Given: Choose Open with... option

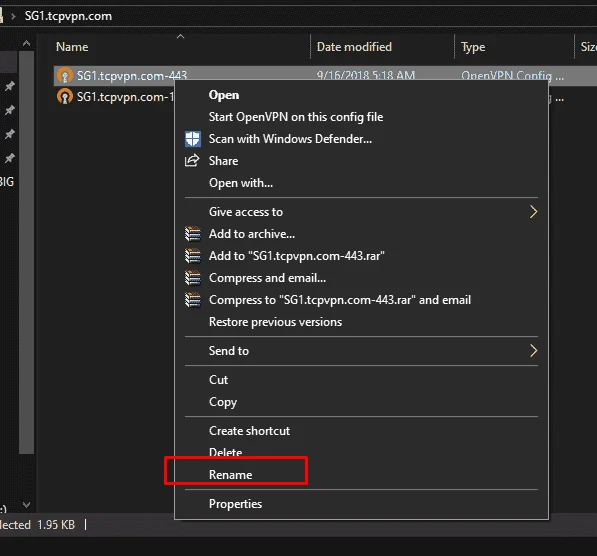Looking at the screenshot, I should [361, 183].
